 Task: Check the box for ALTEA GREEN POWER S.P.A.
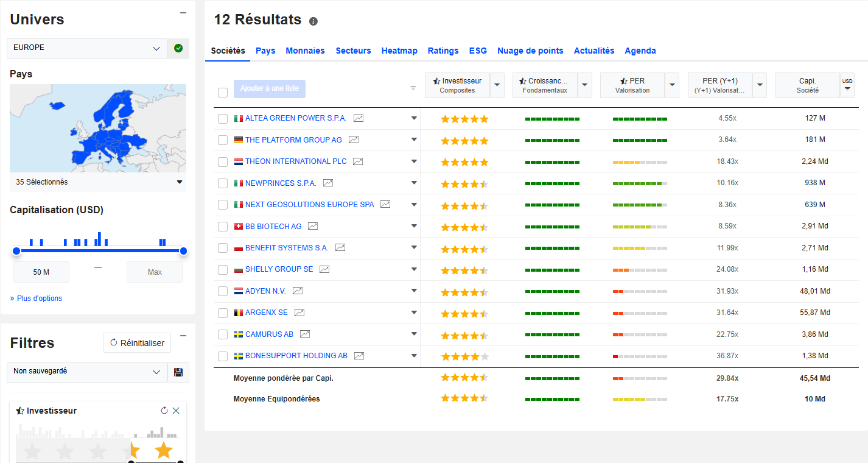tap(223, 119)
